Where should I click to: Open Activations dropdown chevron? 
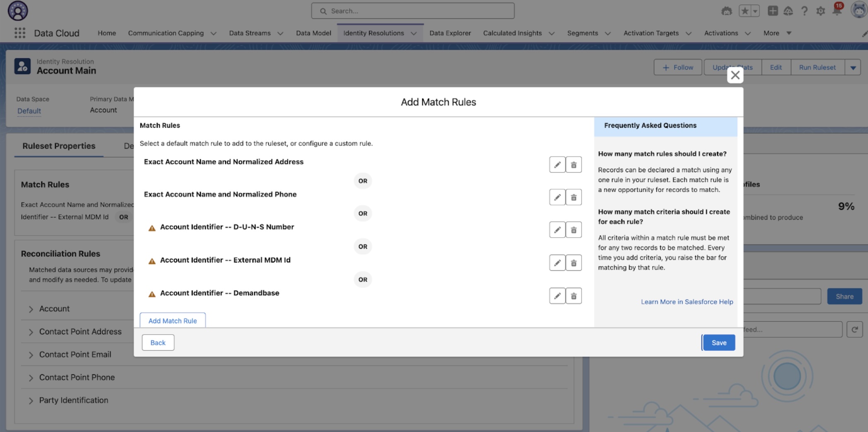click(x=748, y=34)
